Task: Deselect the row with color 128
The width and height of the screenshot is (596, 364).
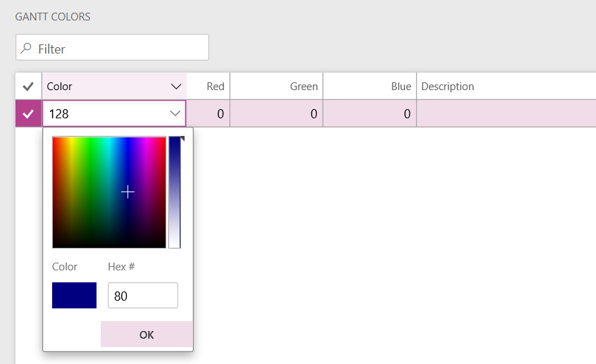Action: pyautogui.click(x=28, y=113)
